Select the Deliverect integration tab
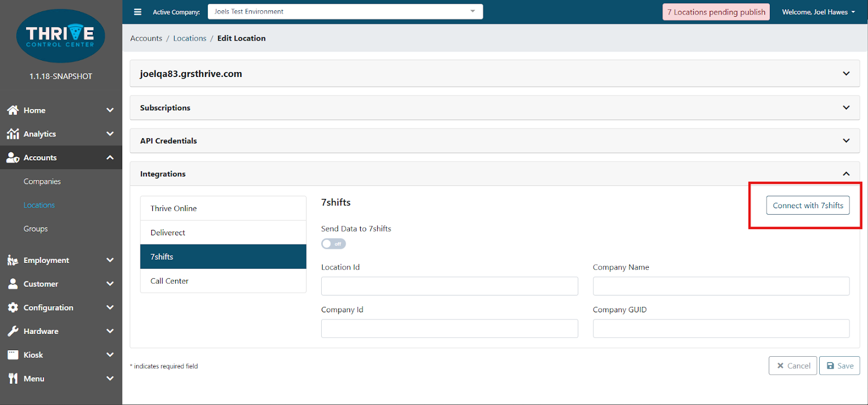Image resolution: width=868 pixels, height=405 pixels. coord(223,233)
